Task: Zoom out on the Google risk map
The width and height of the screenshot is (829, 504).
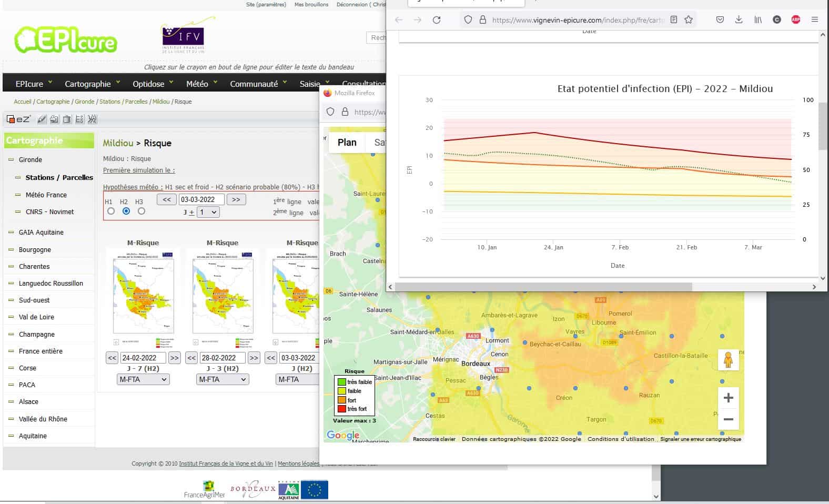Action: point(728,419)
